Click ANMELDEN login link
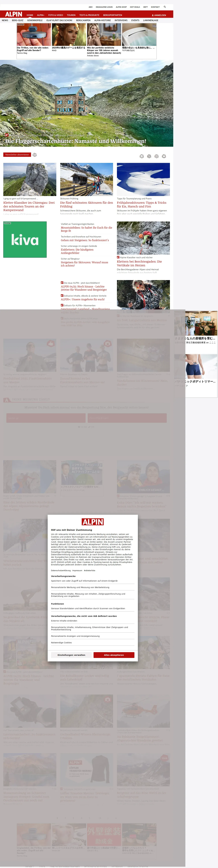Screen dimensions: 218x868 point(160,15)
